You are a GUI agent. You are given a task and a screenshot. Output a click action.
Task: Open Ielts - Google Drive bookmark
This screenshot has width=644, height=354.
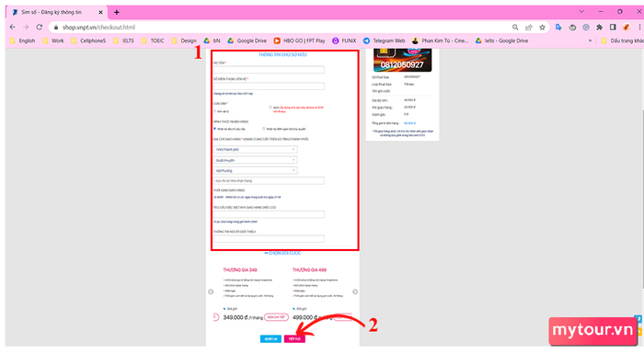pyautogui.click(x=502, y=40)
